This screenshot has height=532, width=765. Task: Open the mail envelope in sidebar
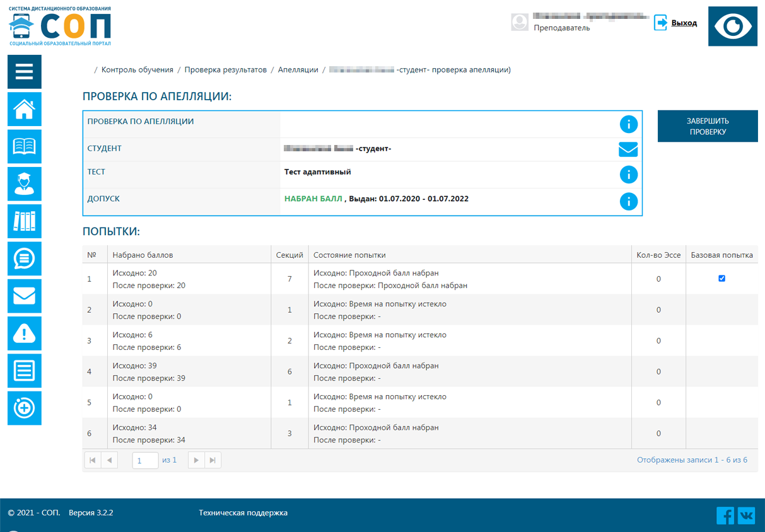[24, 296]
